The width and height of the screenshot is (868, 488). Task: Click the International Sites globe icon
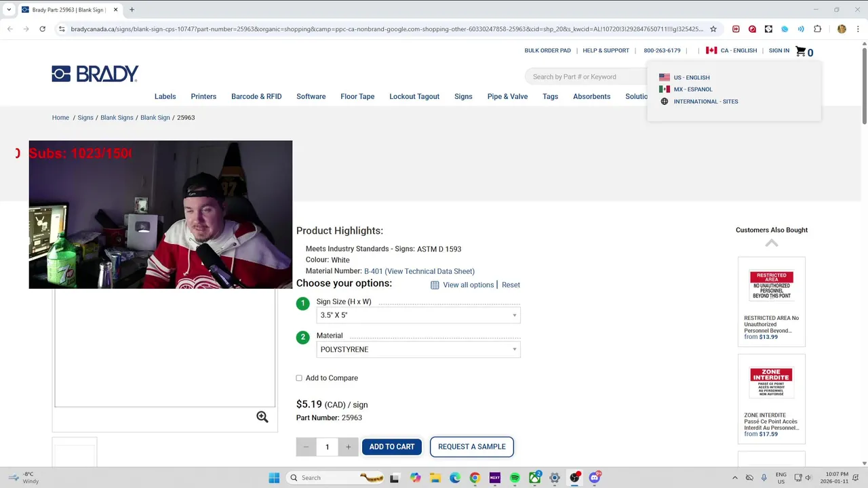coord(665,101)
